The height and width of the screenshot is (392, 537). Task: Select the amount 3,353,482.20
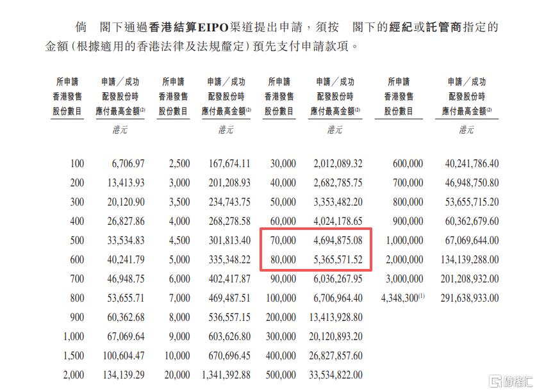[338, 202]
